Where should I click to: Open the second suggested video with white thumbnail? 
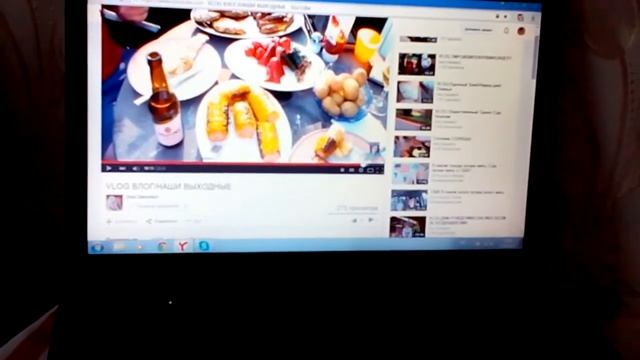pos(415,91)
